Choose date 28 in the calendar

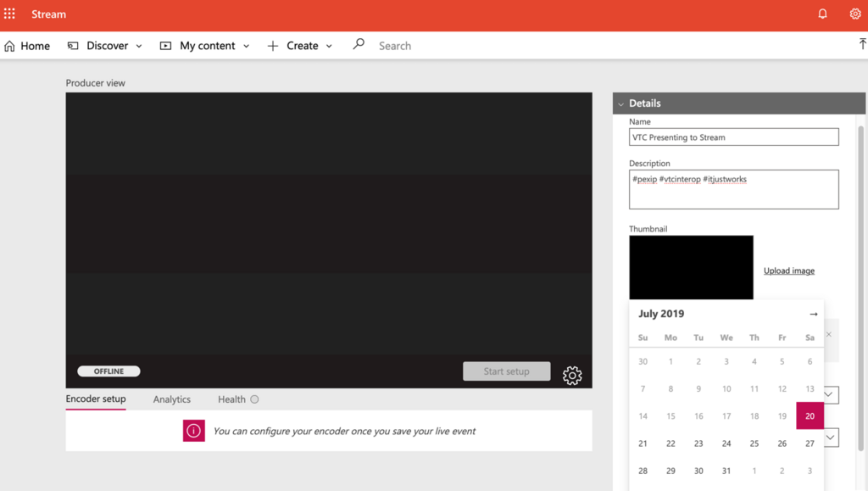[643, 471]
